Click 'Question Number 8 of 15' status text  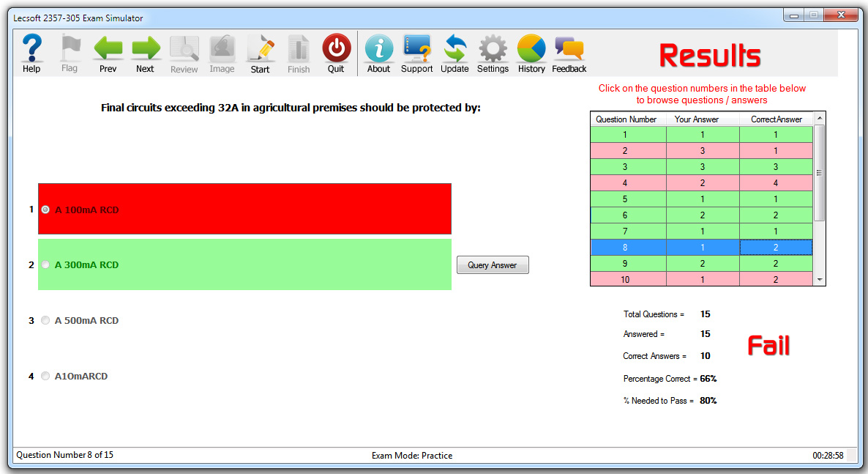click(64, 455)
